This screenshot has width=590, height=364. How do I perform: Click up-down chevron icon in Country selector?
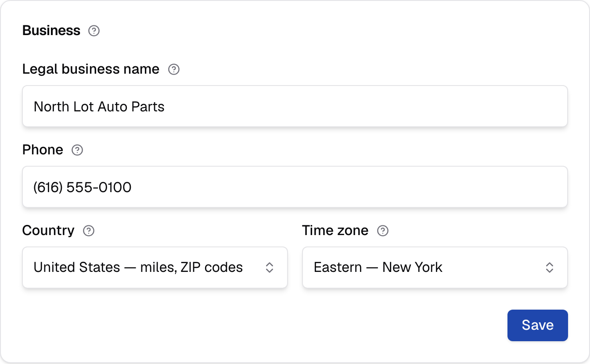tap(270, 268)
